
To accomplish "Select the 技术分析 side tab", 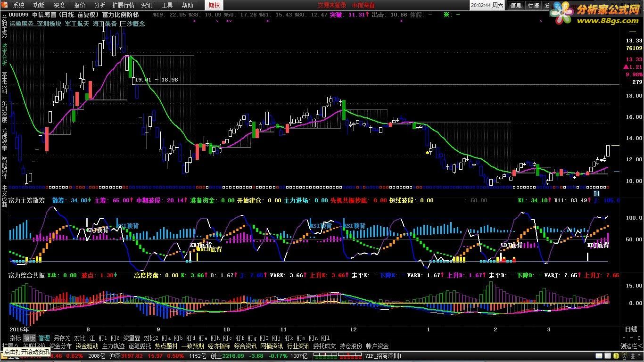I will 4,55.
